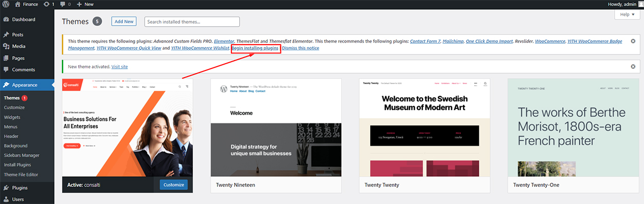
Task: Open YITH WooCommerce Badge Management link
Action: pos(595,41)
